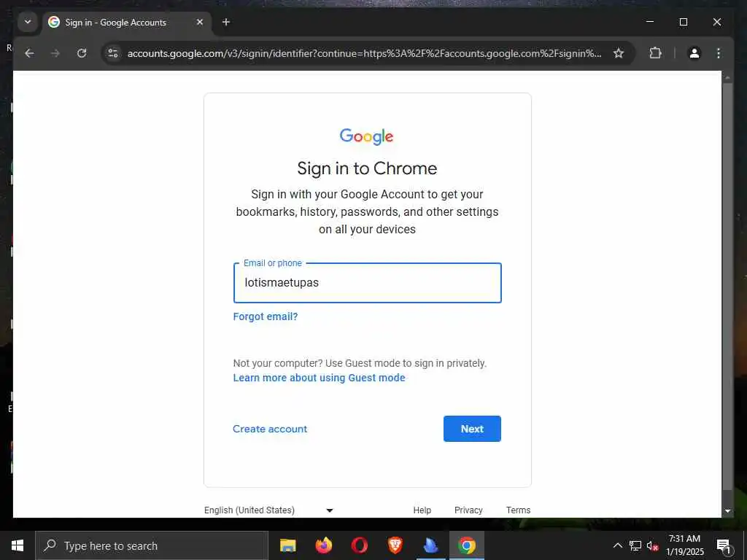Expand the tab search dropdown arrow

tap(28, 22)
